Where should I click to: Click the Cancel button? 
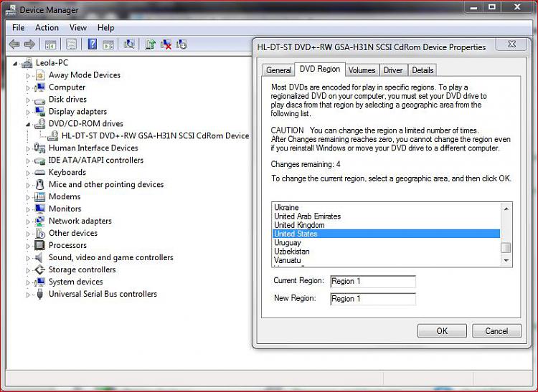point(496,331)
